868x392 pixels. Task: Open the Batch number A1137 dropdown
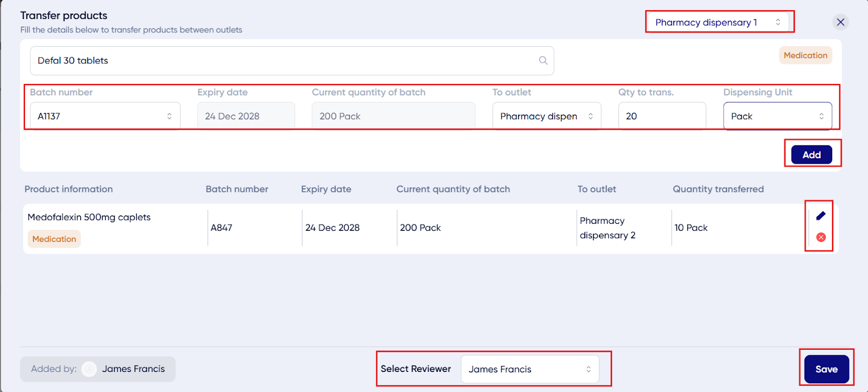coord(105,116)
